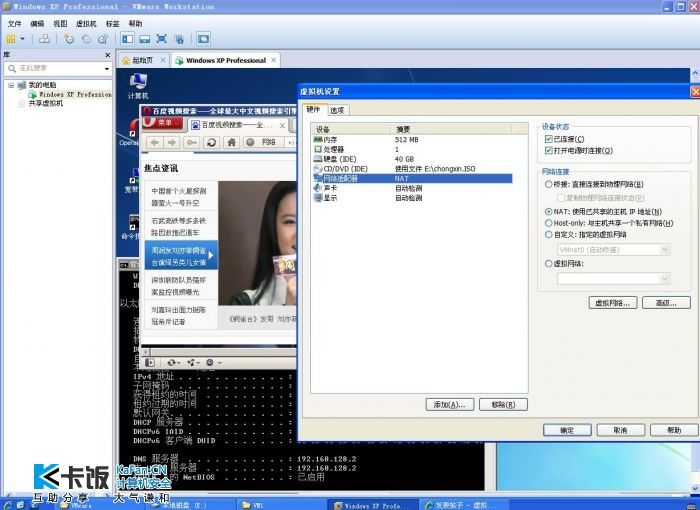The height and width of the screenshot is (510, 700).
Task: Select the 硬盘 (IDE) device row
Action: [x=412, y=159]
